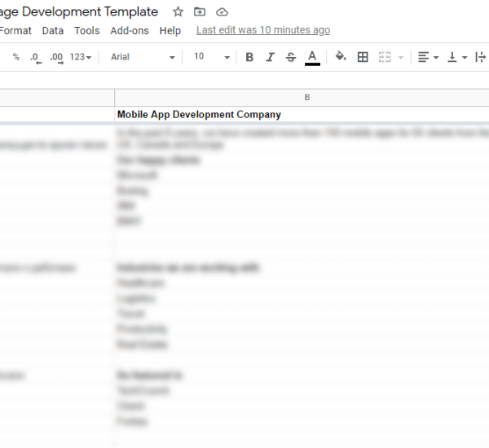Increase decimal places
The image size is (489, 448).
pyautogui.click(x=56, y=57)
